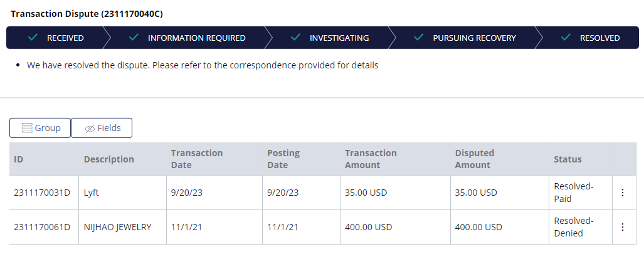This screenshot has height=254, width=644.
Task: Open dispute ID 2311170061D
Action: pyautogui.click(x=42, y=227)
